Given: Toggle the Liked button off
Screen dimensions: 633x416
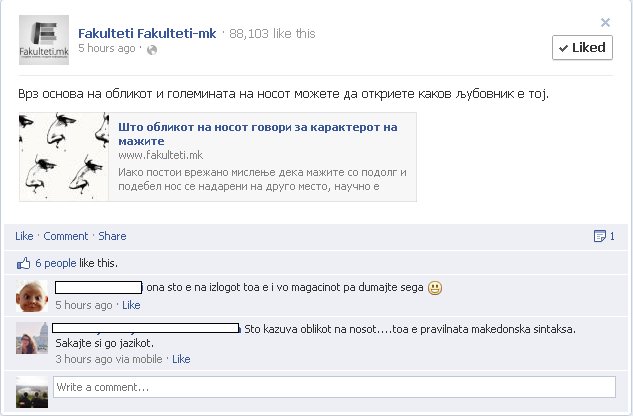Looking at the screenshot, I should tap(582, 48).
